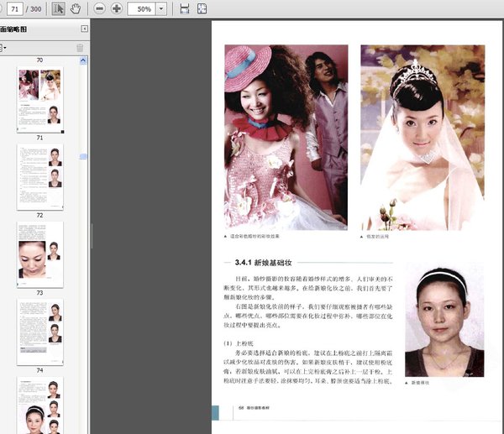504x434 pixels.
Task: Select page 71 thumbnail
Action: pos(39,99)
